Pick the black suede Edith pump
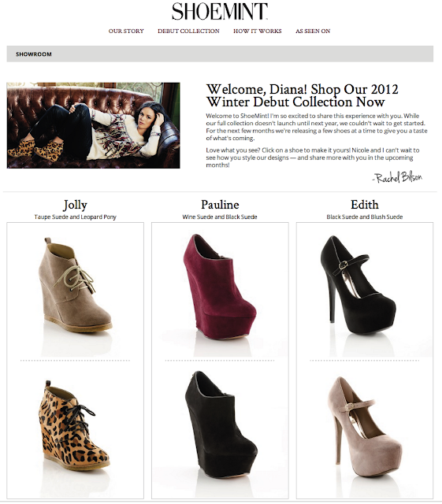The width and height of the screenshot is (442, 504). pos(358,284)
